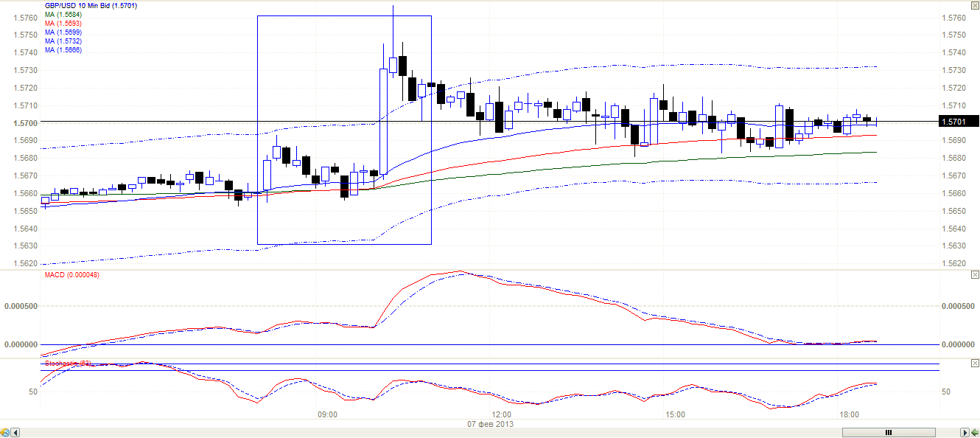Select the green MA (1.5684) legend label

coord(63,15)
